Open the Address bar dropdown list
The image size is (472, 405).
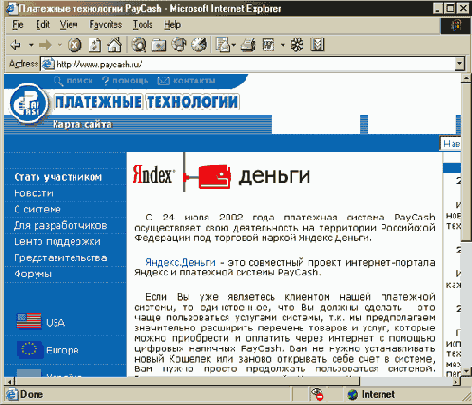coord(460,64)
